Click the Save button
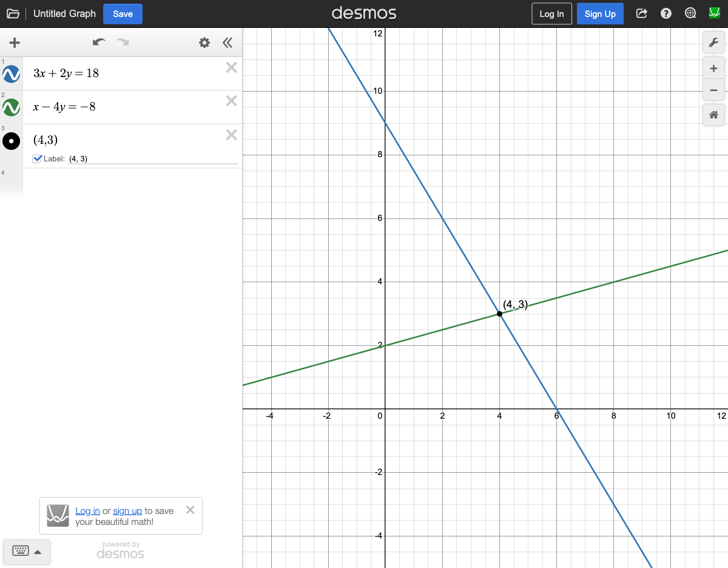This screenshot has height=568, width=728. pos(123,14)
